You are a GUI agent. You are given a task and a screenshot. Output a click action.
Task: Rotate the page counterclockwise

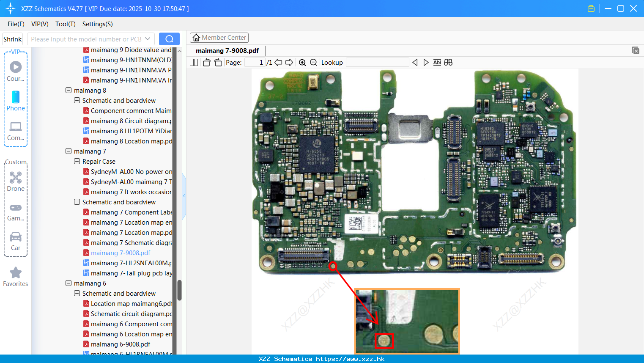206,62
